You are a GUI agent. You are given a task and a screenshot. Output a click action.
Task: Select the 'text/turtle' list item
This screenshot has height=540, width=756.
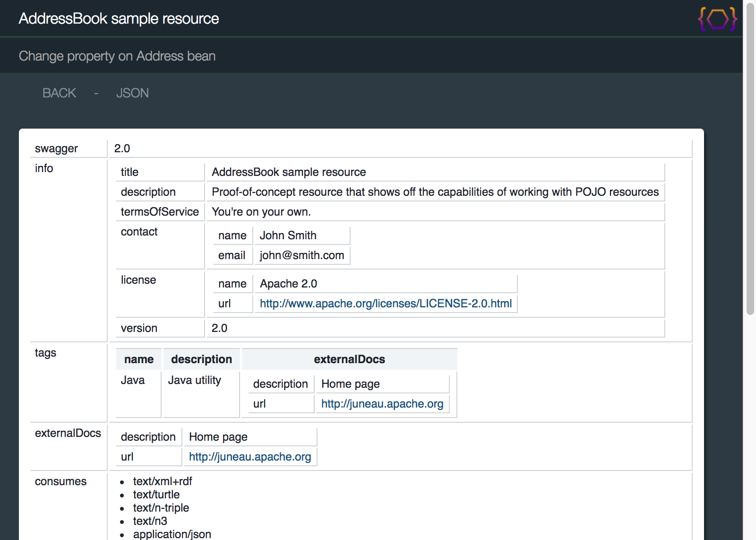(156, 495)
